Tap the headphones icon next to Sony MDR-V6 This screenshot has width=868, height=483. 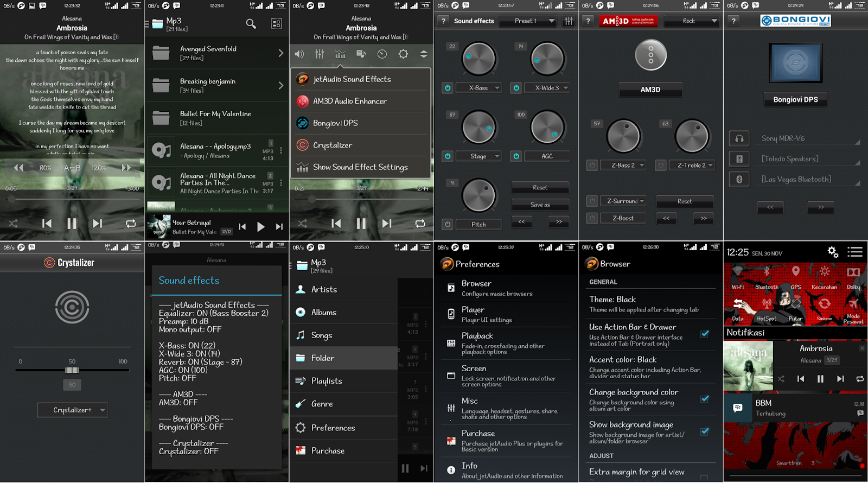click(x=739, y=138)
